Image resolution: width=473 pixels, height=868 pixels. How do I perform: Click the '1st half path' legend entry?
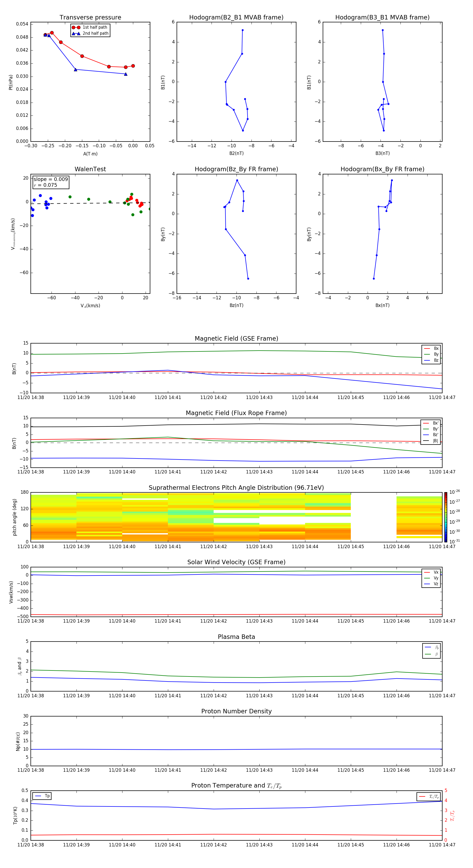90,27
